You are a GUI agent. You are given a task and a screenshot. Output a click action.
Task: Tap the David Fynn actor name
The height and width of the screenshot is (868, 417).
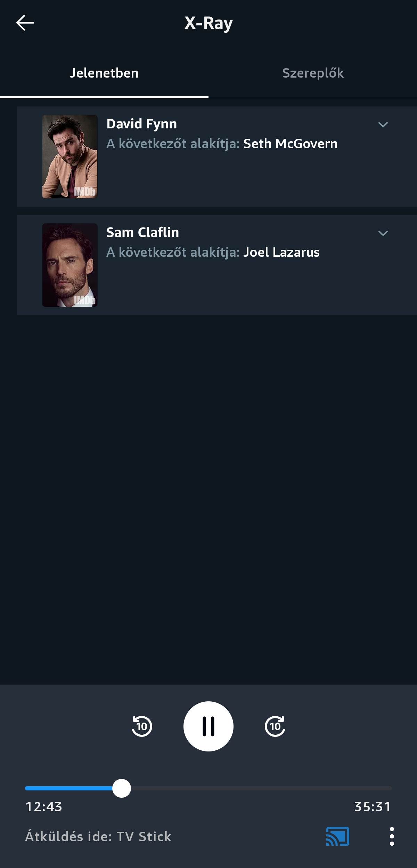142,124
